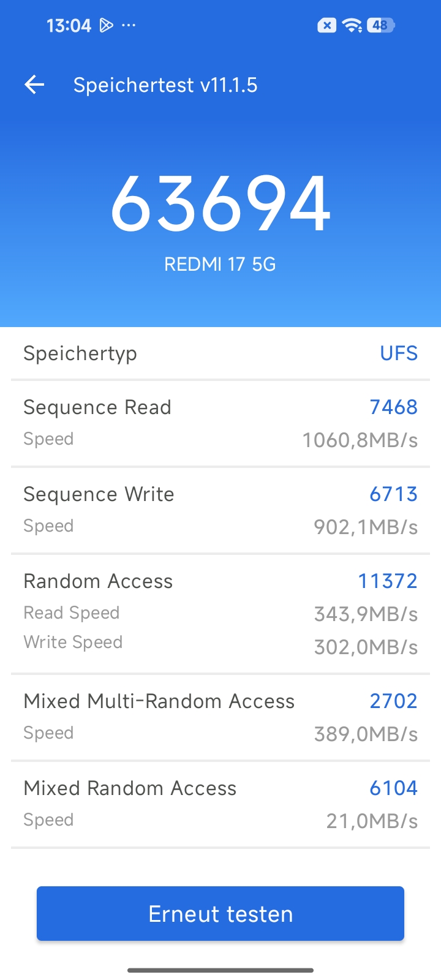Tap the Play Store notification icon
441x980 pixels.
[x=106, y=25]
